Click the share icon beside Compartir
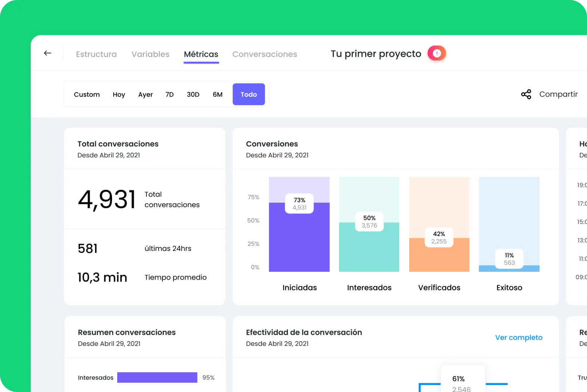 pos(526,94)
